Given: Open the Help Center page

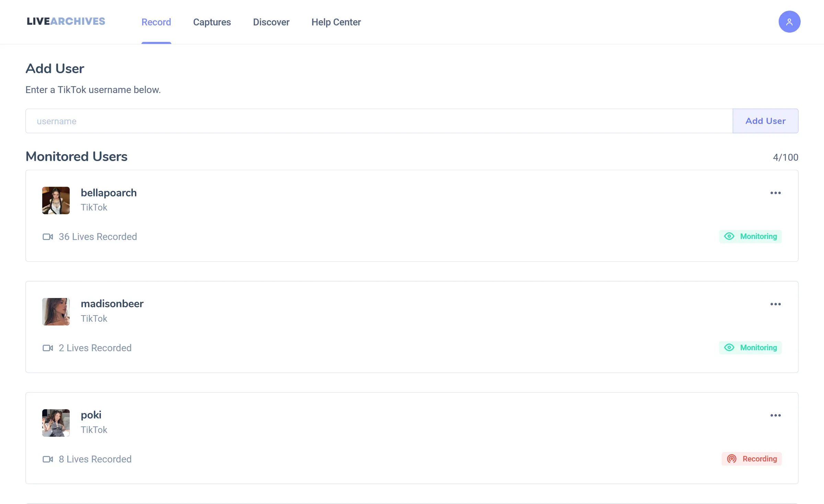Looking at the screenshot, I should (x=336, y=22).
